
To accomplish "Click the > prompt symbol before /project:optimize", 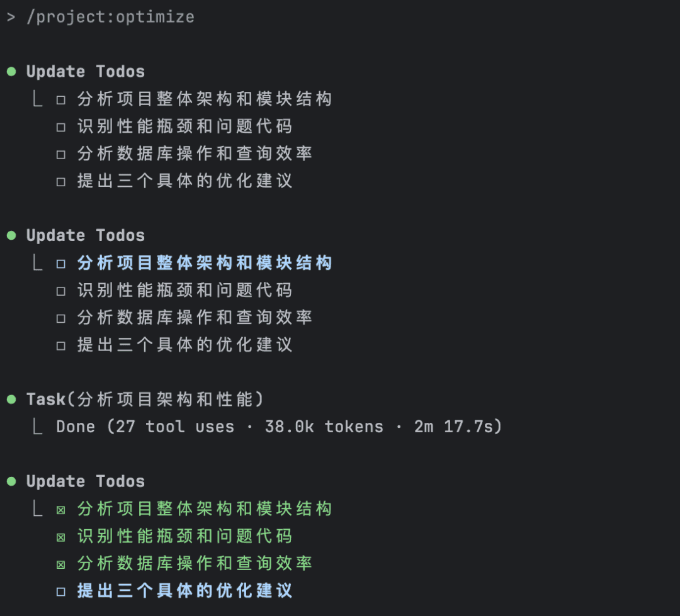I will point(11,17).
